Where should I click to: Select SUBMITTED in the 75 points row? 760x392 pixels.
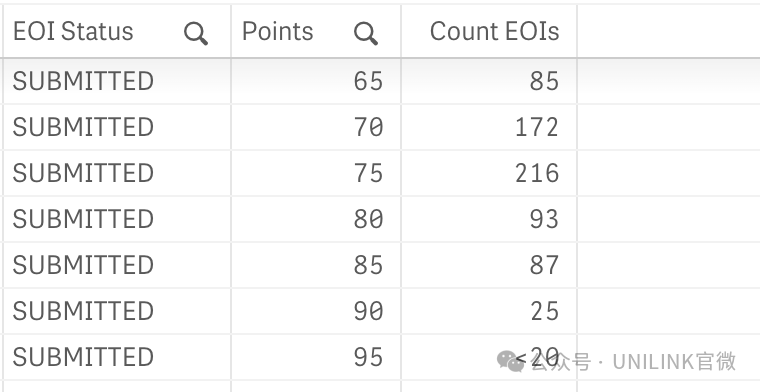(83, 173)
